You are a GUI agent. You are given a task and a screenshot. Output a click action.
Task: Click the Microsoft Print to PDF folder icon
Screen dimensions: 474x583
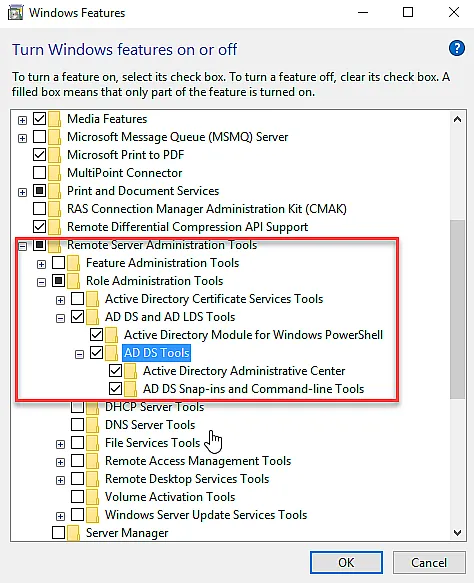click(55, 155)
